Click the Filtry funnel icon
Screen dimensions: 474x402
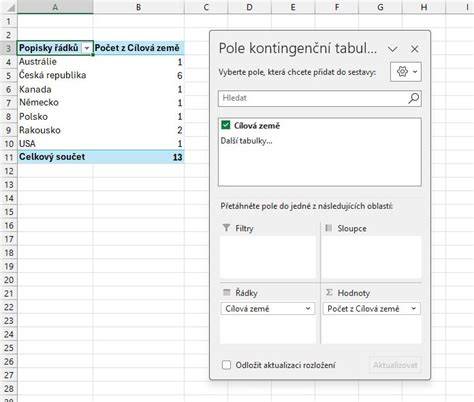point(226,228)
